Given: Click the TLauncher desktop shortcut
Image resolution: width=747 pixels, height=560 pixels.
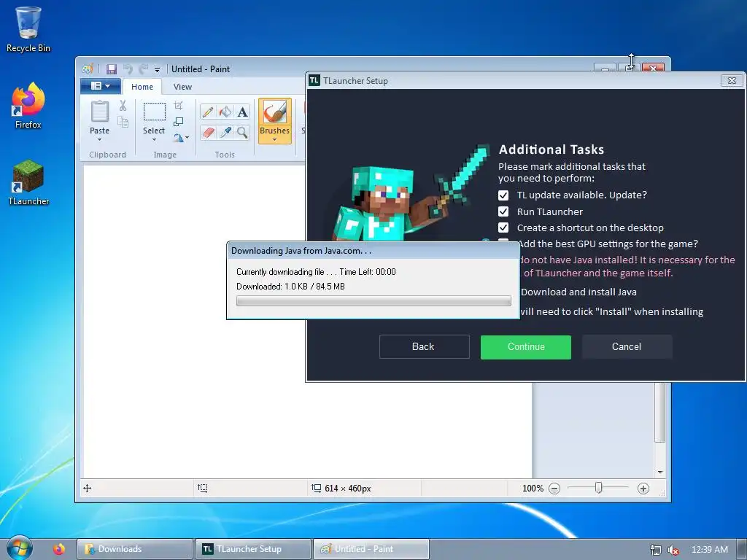Looking at the screenshot, I should pyautogui.click(x=28, y=183).
